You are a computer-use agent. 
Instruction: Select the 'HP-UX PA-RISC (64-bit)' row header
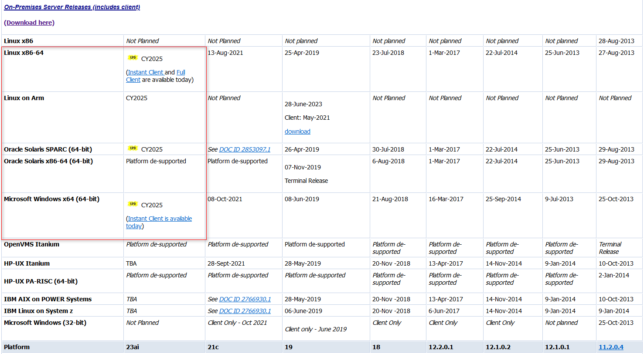(x=41, y=281)
